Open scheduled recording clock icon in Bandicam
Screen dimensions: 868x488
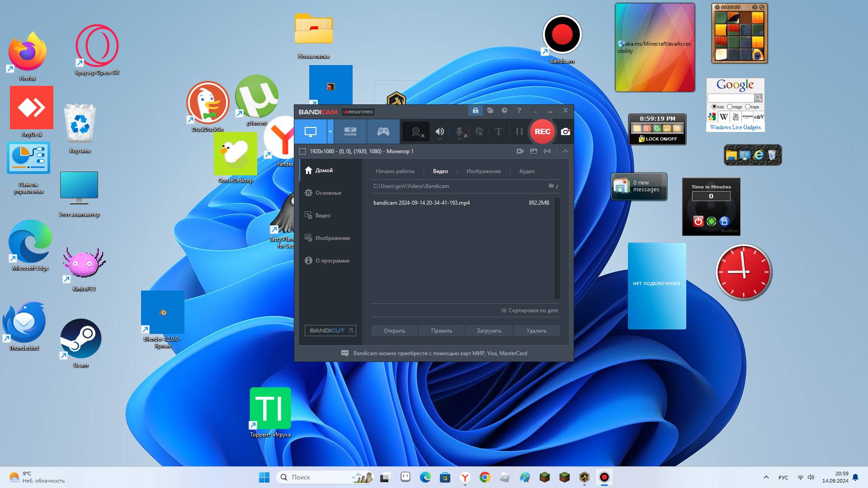point(505,111)
